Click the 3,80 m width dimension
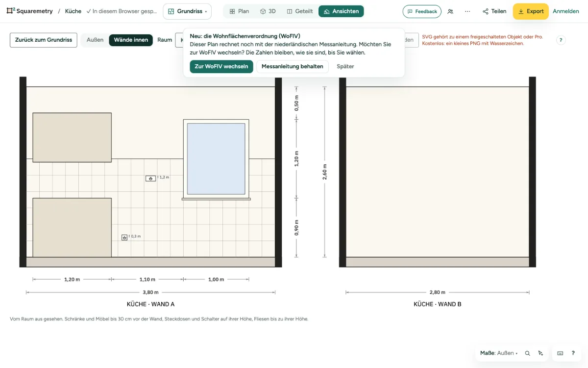This screenshot has height=368, width=588. coord(151,292)
